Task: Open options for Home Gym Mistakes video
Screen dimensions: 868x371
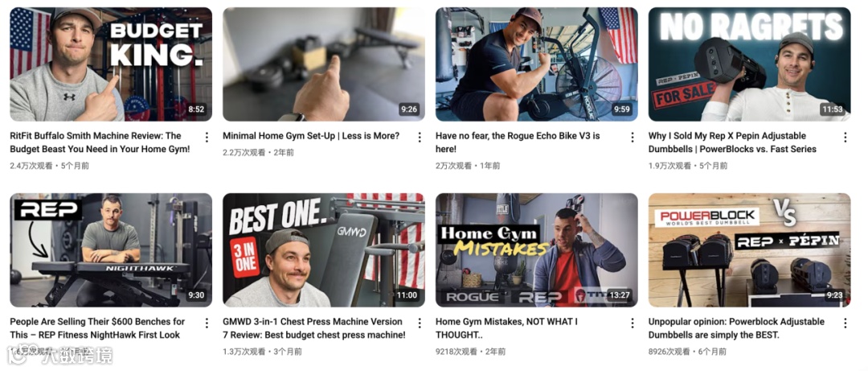Action: coord(633,323)
